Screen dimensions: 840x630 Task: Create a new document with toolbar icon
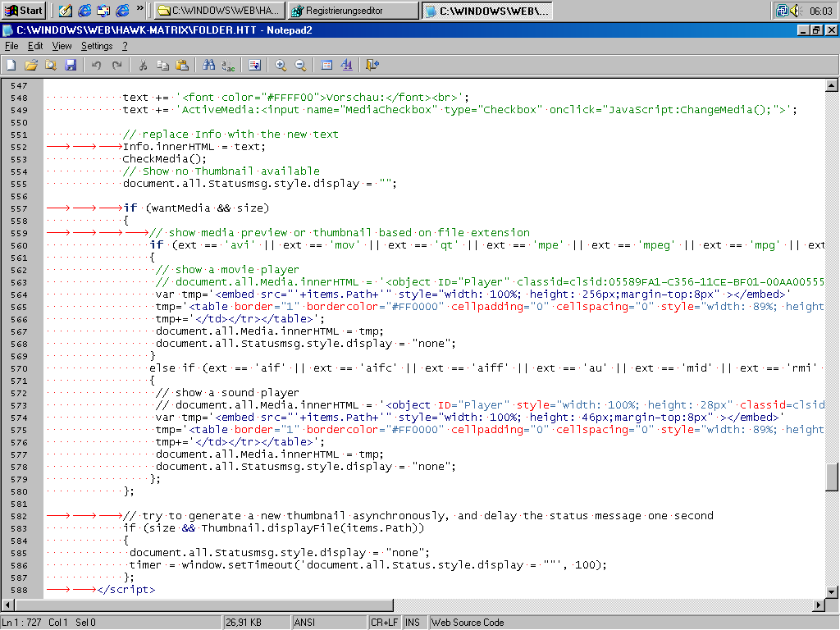click(x=11, y=66)
